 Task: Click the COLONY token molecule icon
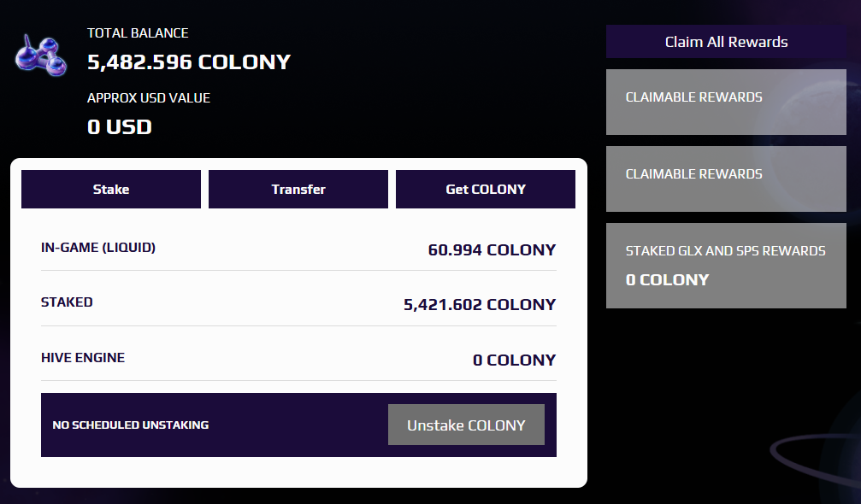41,55
